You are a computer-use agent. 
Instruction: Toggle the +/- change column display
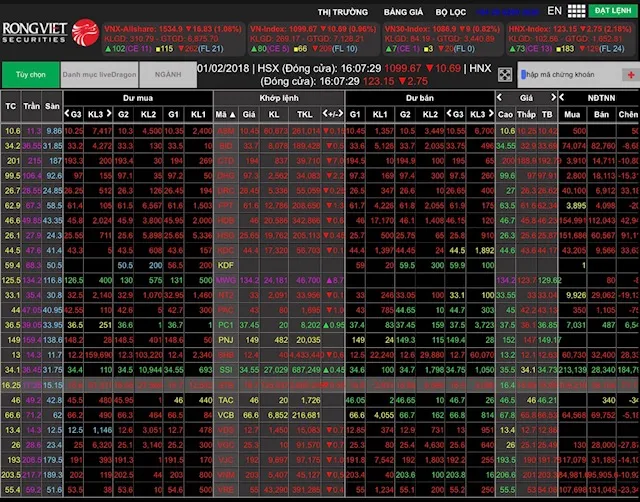333,115
